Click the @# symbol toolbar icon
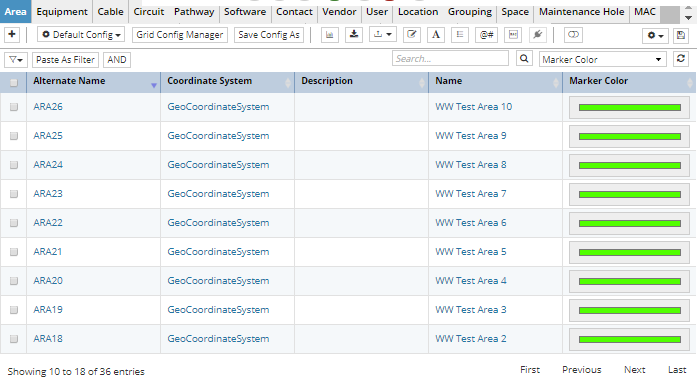Viewport: 697px width, 382px height. tap(486, 34)
